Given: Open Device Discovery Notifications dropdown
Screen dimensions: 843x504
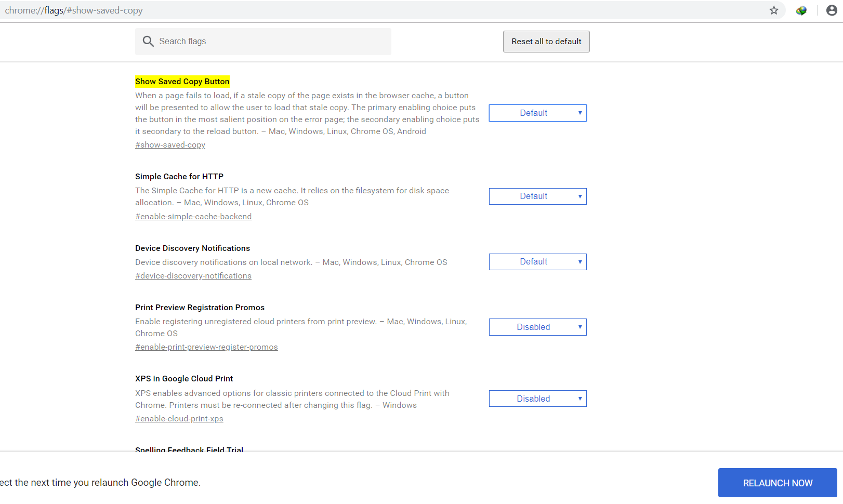Looking at the screenshot, I should point(538,262).
